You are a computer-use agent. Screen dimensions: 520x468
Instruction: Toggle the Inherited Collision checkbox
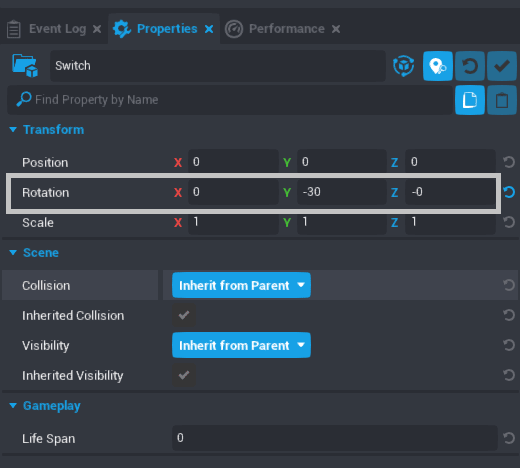point(184,315)
